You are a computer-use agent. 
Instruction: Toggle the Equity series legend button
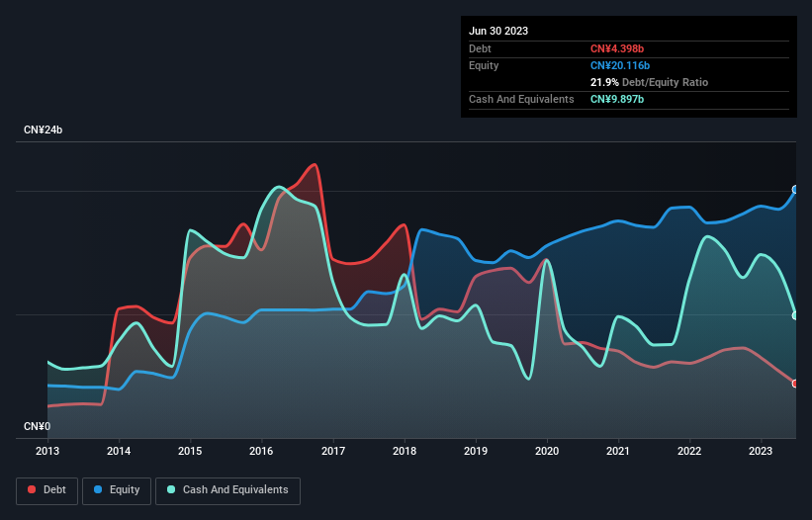117,490
